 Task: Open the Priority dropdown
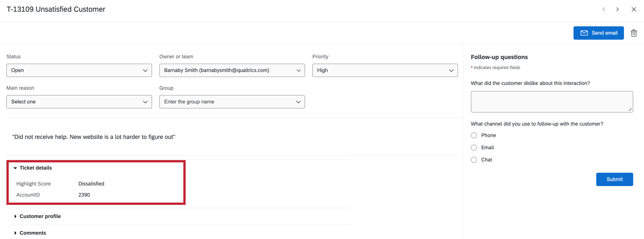coord(385,71)
